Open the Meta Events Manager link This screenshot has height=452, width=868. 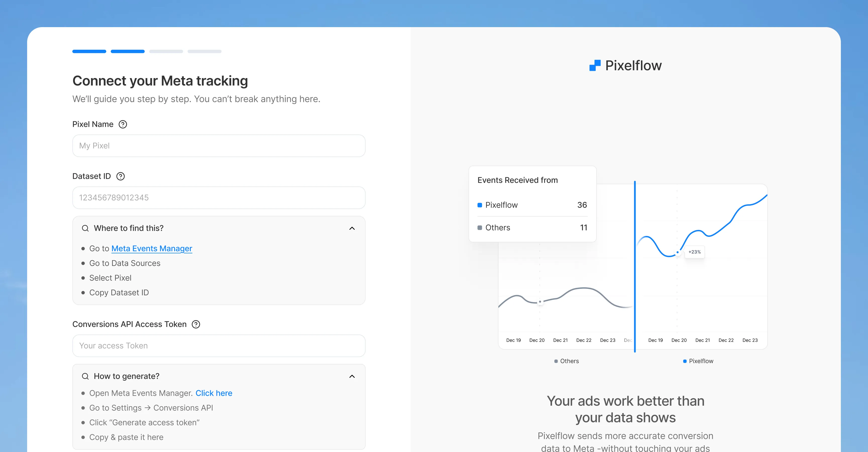click(151, 249)
